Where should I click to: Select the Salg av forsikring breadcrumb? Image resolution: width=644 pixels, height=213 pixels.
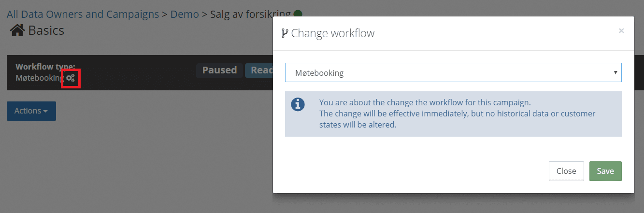pos(250,14)
